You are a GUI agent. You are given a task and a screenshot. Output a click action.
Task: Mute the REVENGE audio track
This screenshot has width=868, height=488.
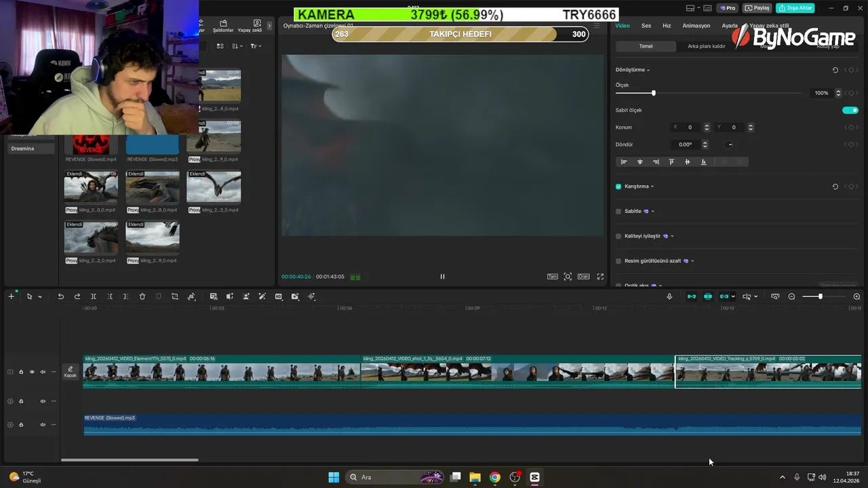click(43, 425)
